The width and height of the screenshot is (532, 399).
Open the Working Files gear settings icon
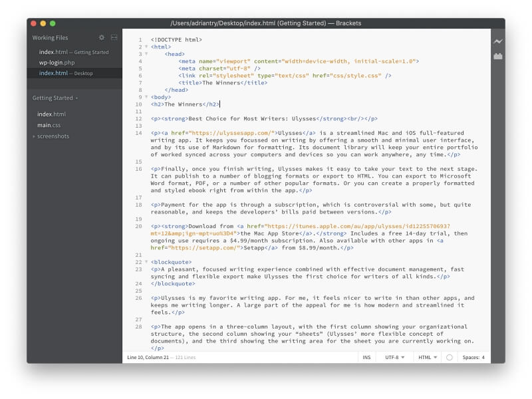102,38
